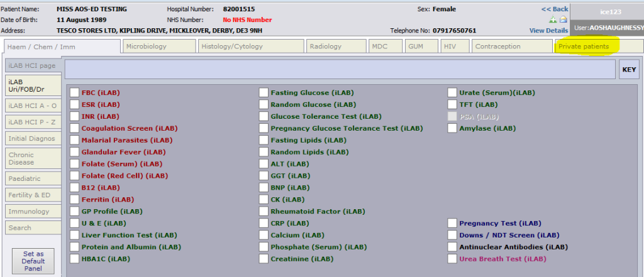This screenshot has height=277, width=644.
Task: Select Fasting Lipids (iLAB) checkbox
Action: [x=264, y=140]
